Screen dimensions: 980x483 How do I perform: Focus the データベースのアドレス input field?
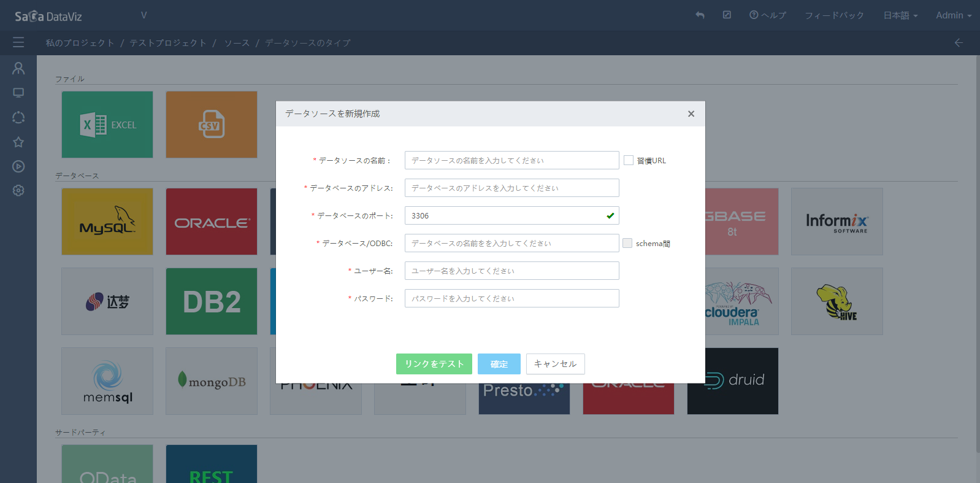coord(512,188)
